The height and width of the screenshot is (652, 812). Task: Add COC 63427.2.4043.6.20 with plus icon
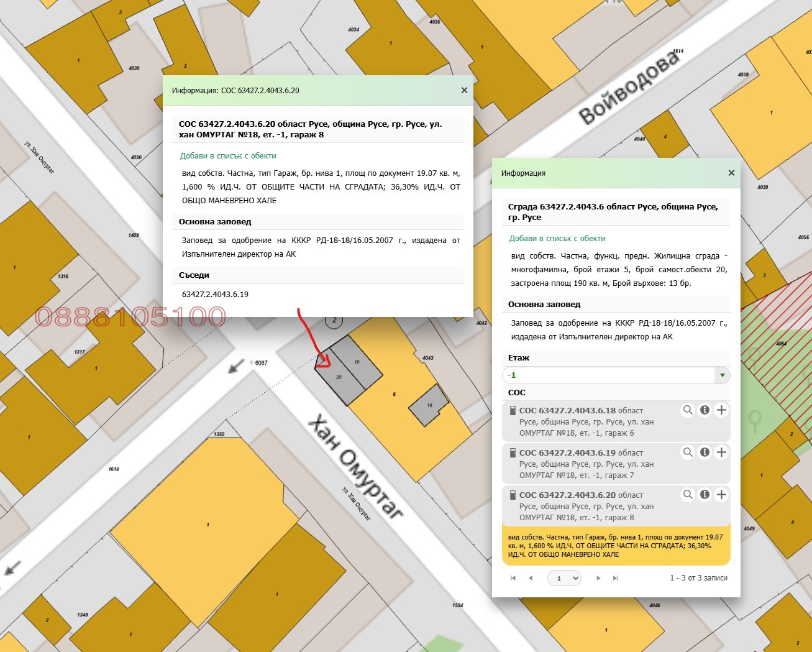[x=721, y=495]
